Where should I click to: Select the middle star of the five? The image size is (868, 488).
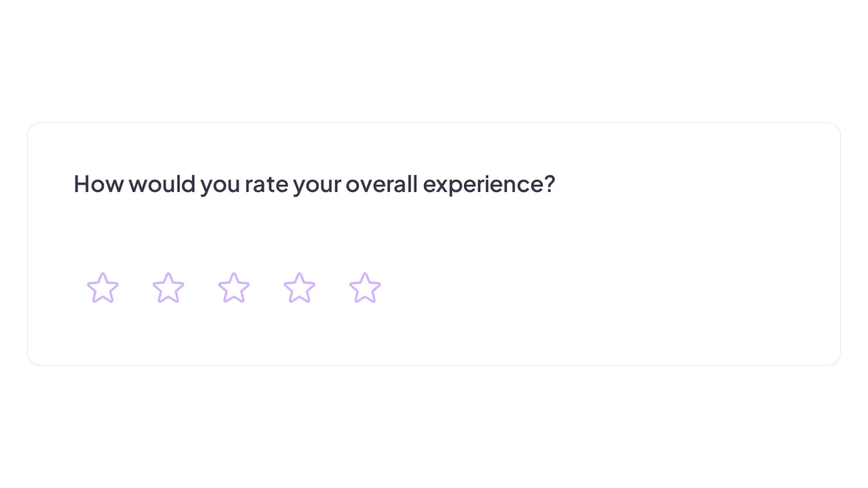point(234,288)
